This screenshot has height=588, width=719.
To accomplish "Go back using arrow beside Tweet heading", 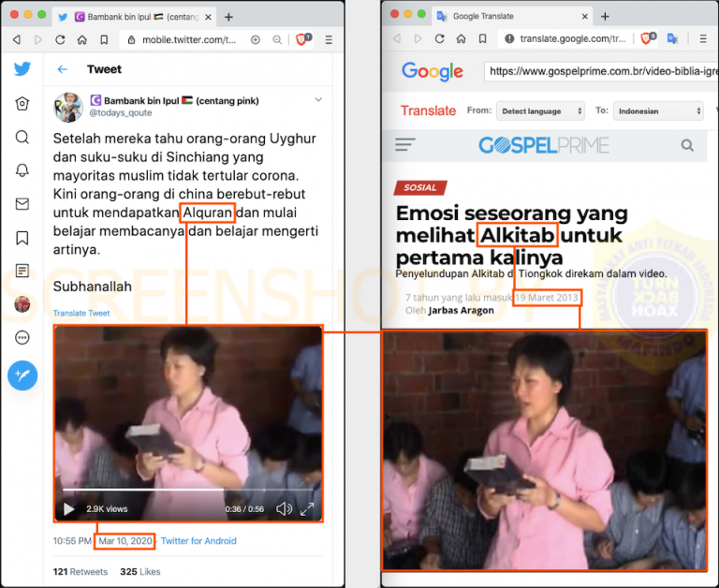I will tap(63, 69).
